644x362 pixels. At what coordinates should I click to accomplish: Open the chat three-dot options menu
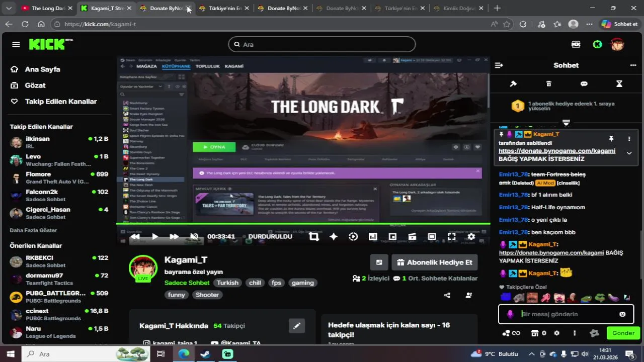coord(633,65)
